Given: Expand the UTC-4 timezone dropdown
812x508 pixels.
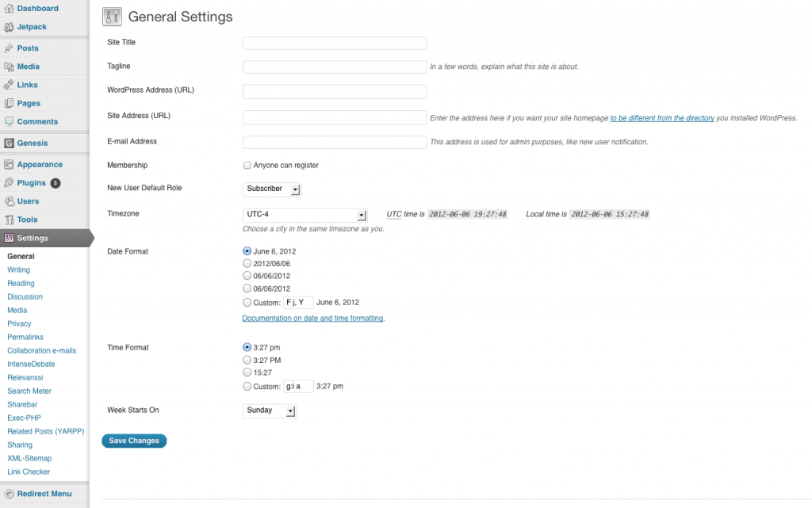Looking at the screenshot, I should [304, 215].
